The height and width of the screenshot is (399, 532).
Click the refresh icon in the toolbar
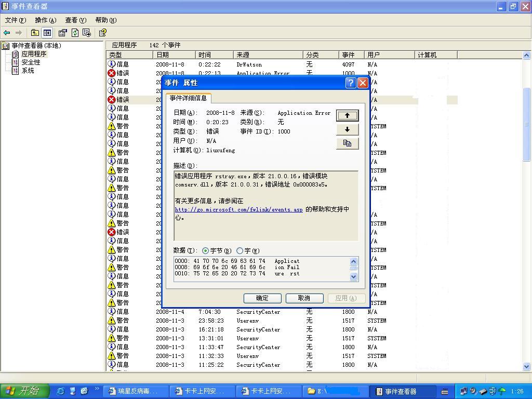pos(75,33)
